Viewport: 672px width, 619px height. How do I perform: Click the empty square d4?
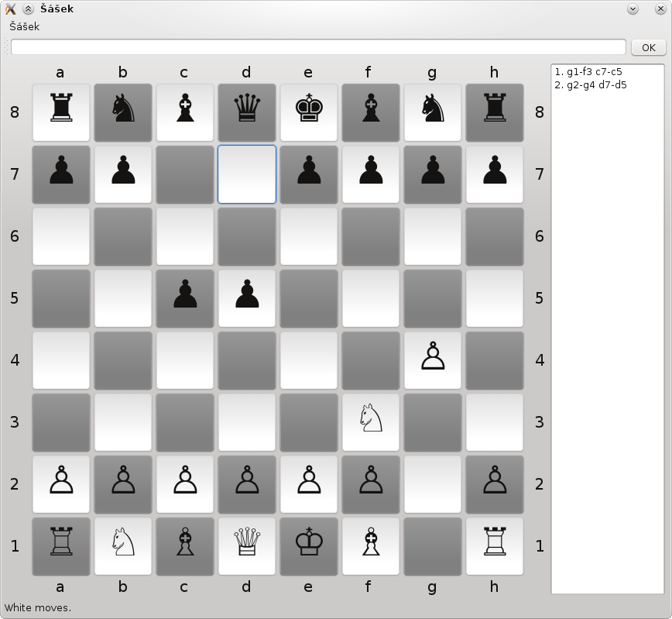247,360
